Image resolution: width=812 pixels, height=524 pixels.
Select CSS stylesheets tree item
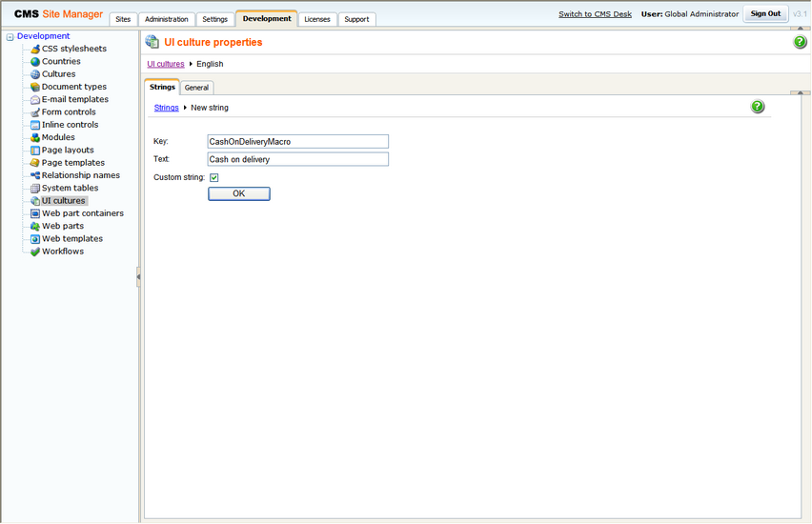click(74, 49)
